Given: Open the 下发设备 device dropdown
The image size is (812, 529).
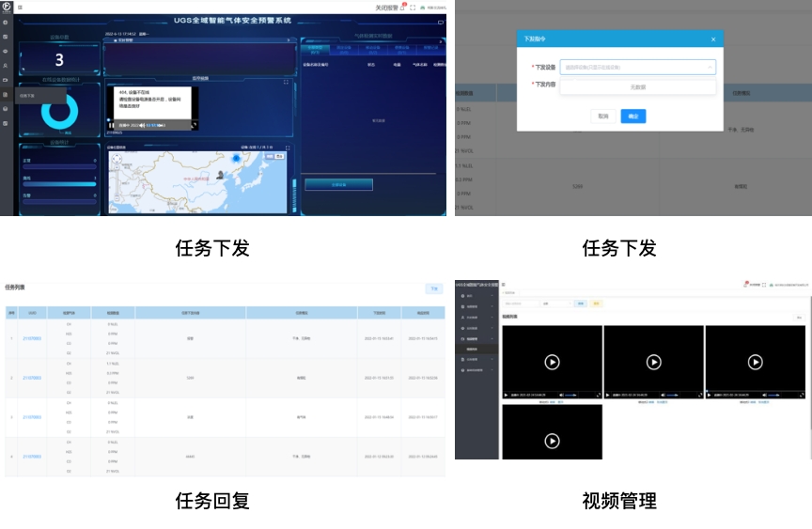Looking at the screenshot, I should click(x=638, y=68).
